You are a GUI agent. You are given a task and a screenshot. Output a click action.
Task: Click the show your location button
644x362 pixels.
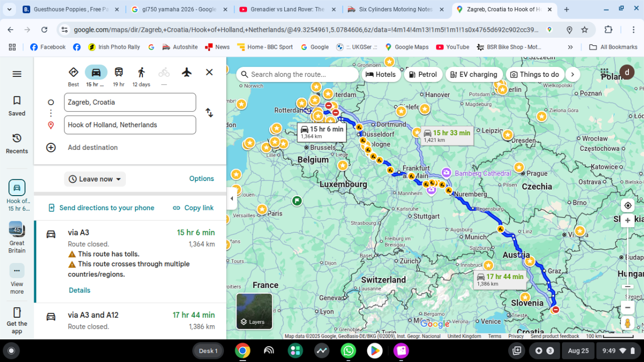627,205
